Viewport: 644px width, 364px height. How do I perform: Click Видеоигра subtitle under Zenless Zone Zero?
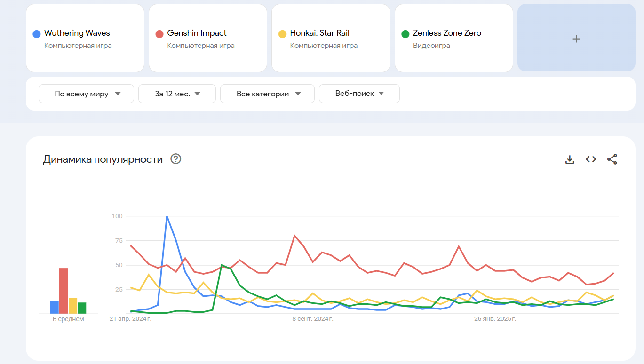click(431, 46)
